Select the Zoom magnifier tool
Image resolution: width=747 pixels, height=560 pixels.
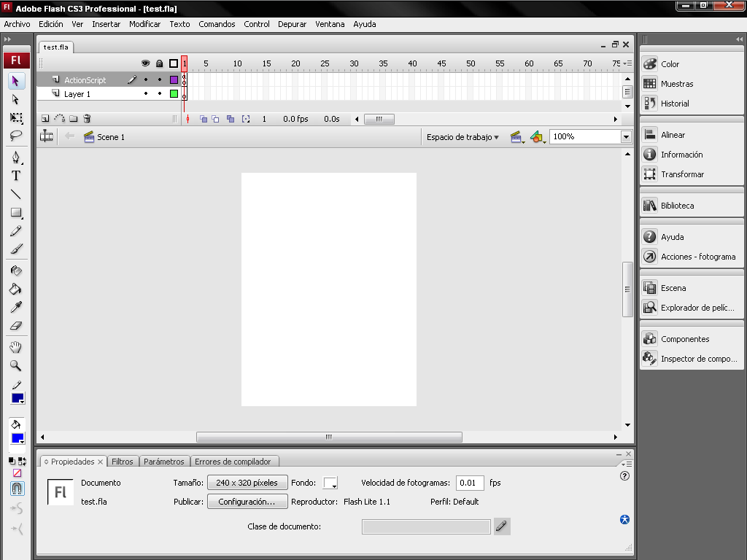coord(16,366)
